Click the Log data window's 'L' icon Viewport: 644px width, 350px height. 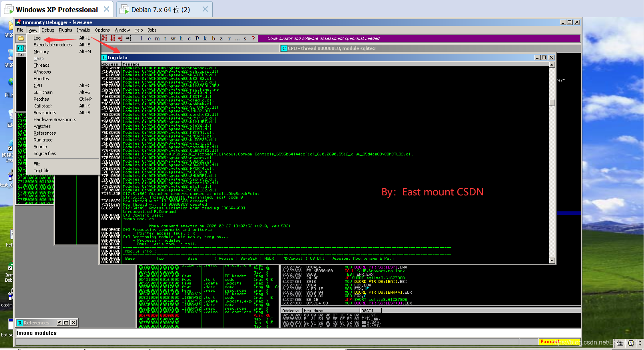click(x=104, y=58)
